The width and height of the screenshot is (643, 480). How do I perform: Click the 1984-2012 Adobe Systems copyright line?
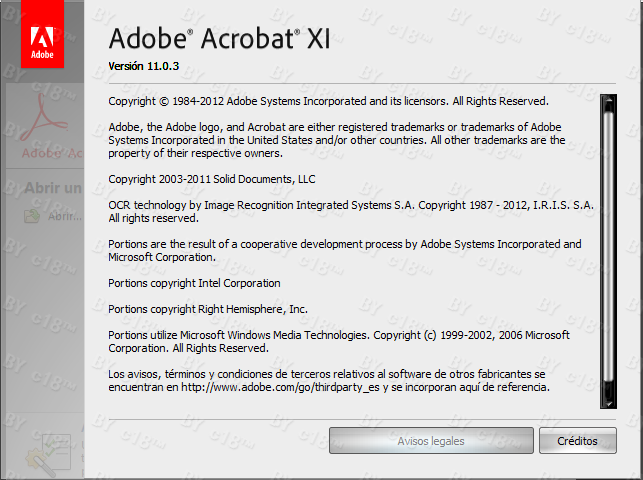(x=328, y=101)
